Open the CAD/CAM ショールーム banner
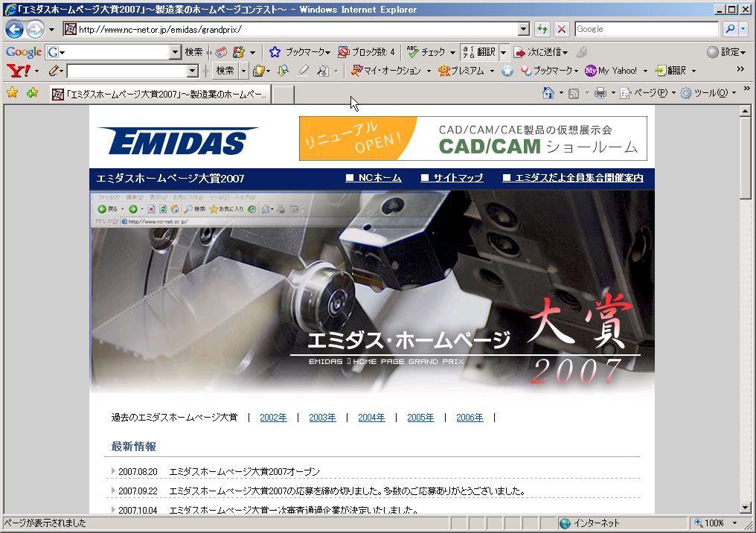The image size is (756, 533). pyautogui.click(x=473, y=138)
